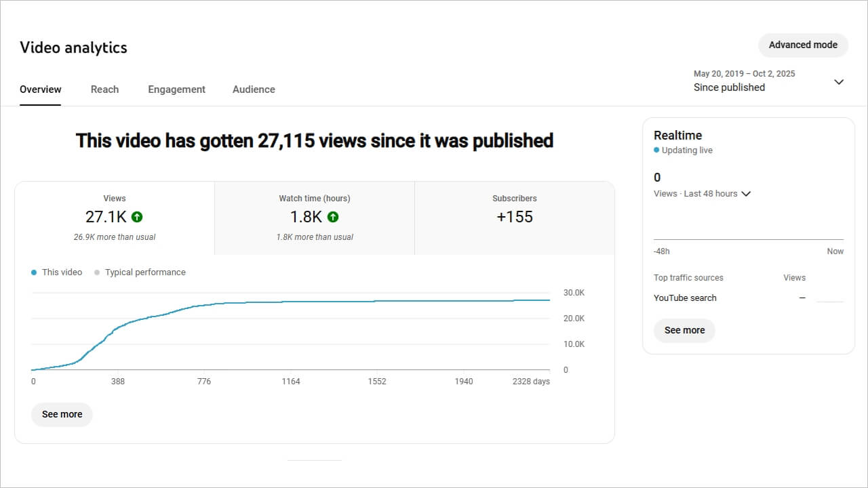The width and height of the screenshot is (868, 488).
Task: Click the YouTube search traffic source row
Action: pos(685,298)
